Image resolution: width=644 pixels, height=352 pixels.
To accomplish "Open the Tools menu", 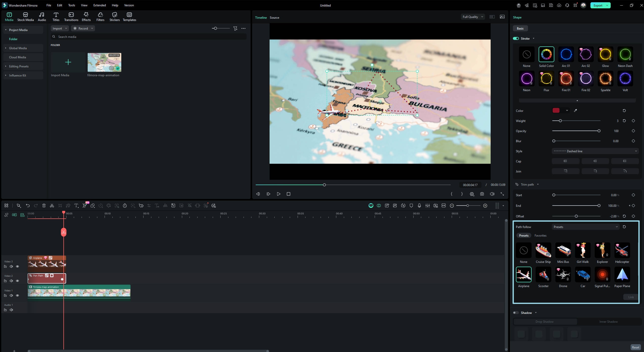I will coord(71,5).
